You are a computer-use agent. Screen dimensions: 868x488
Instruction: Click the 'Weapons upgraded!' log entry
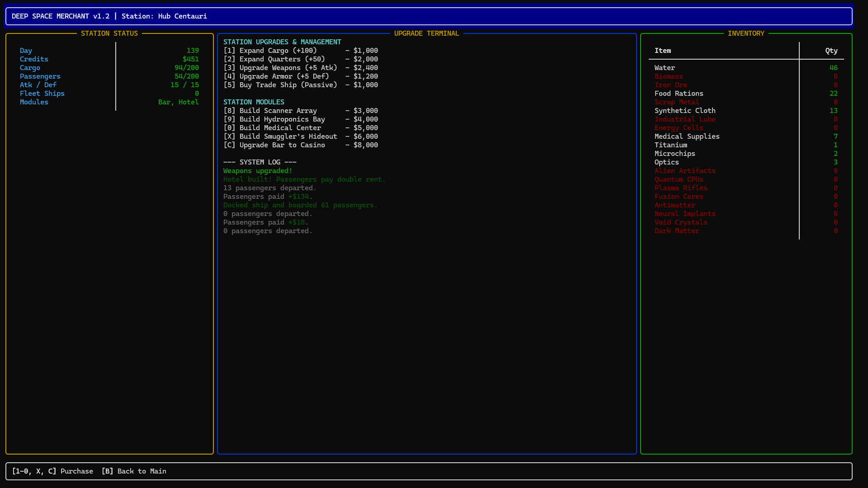tap(257, 171)
